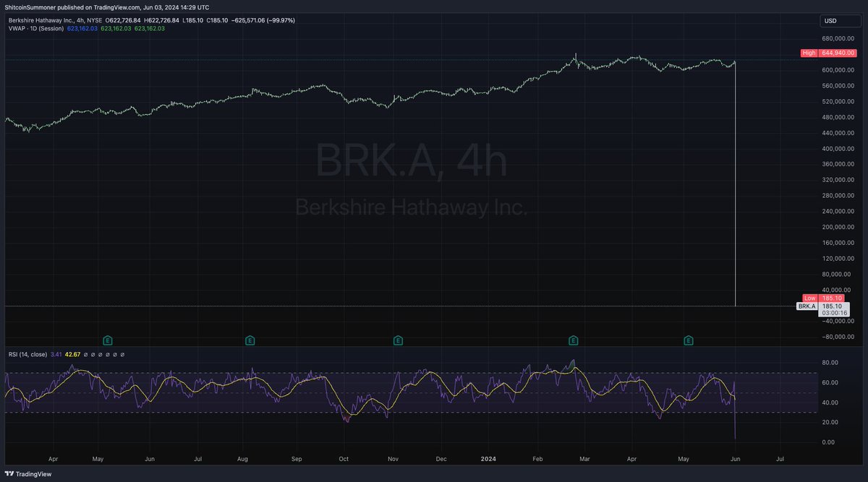Click the Oct label on the time axis

(x=344, y=459)
